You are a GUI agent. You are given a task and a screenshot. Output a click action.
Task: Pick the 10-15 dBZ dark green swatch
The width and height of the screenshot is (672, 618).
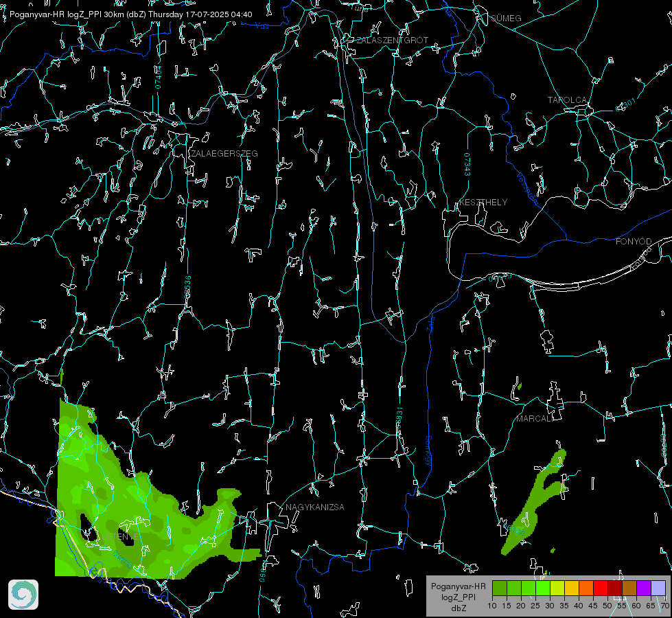[500, 588]
